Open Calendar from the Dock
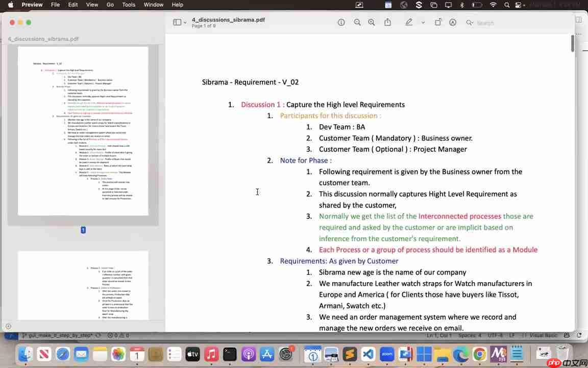The height and width of the screenshot is (368, 588). [x=137, y=354]
